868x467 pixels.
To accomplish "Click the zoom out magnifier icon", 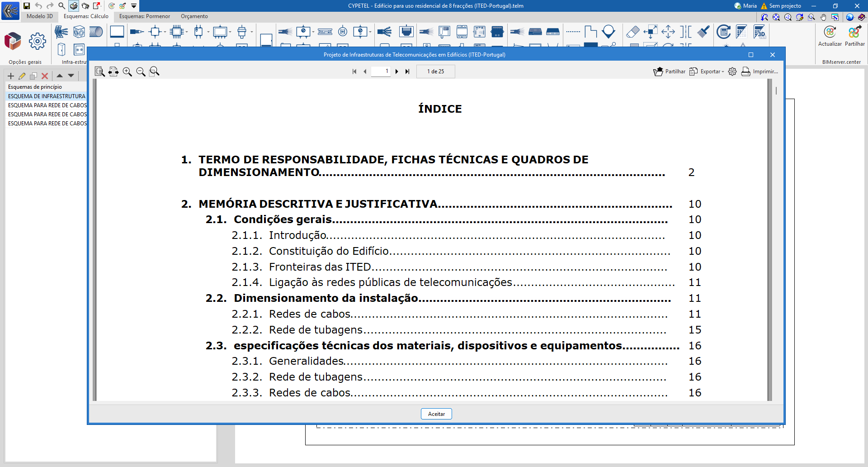I will 141,71.
